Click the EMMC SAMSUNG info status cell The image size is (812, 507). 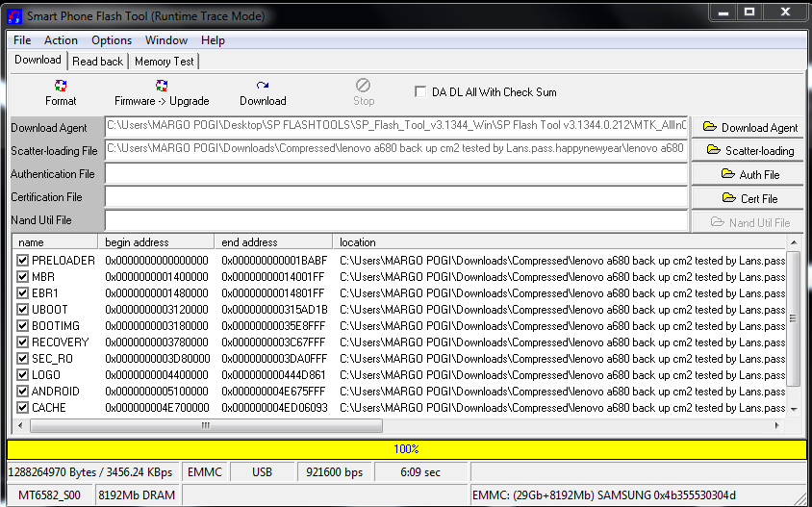click(638, 495)
